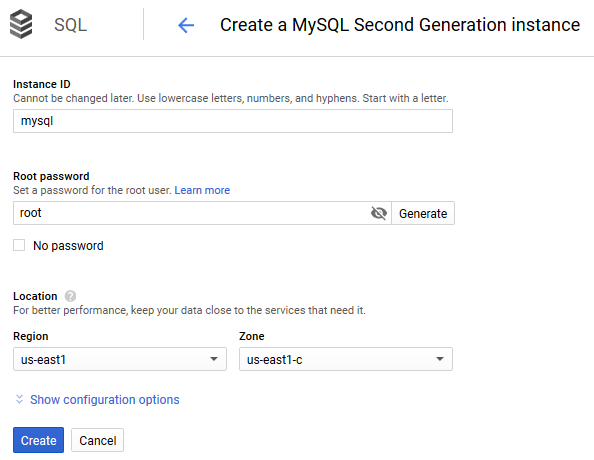Open the Learn more link

(x=202, y=190)
